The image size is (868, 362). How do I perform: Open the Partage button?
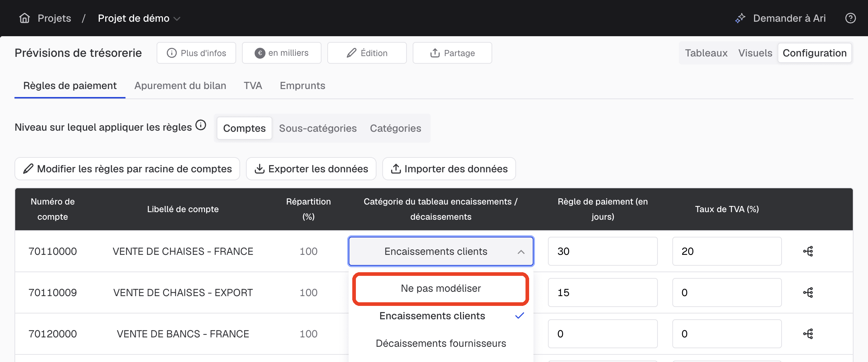(x=452, y=53)
